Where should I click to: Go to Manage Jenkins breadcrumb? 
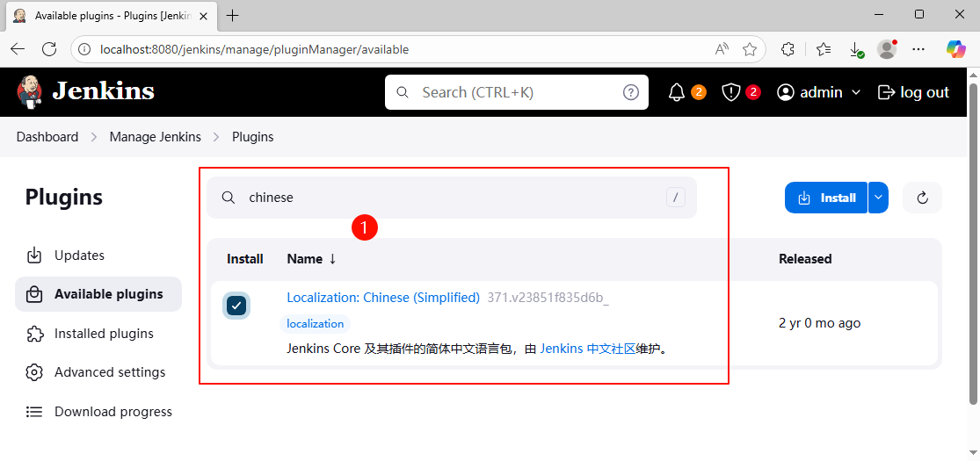pos(156,137)
